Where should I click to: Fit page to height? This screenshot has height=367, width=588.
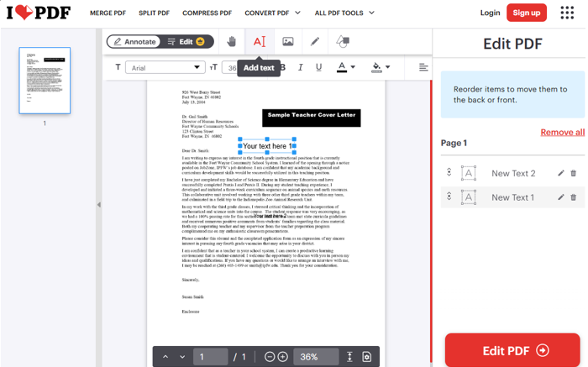(349, 357)
